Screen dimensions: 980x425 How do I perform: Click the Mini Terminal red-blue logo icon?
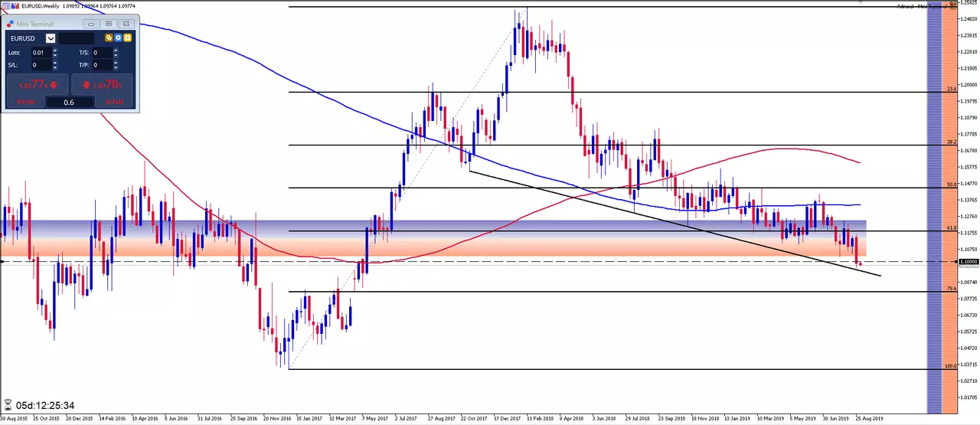[11, 24]
